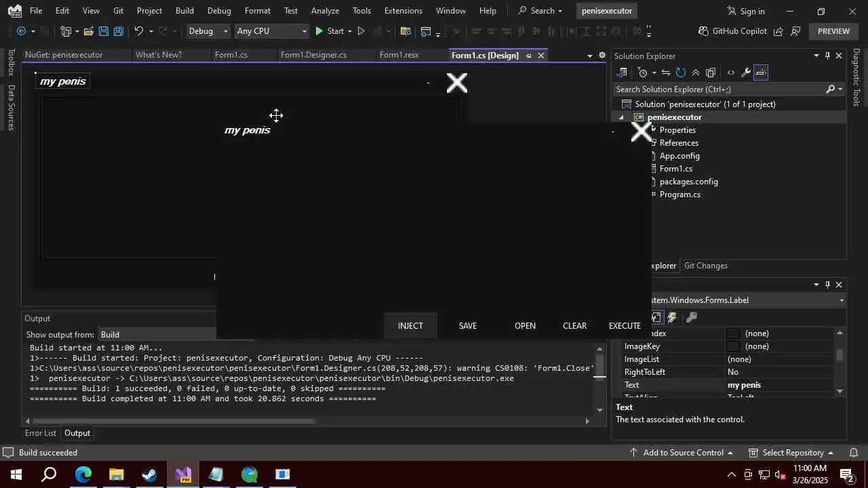Click the Navigate Backward arrow icon

coord(22,31)
